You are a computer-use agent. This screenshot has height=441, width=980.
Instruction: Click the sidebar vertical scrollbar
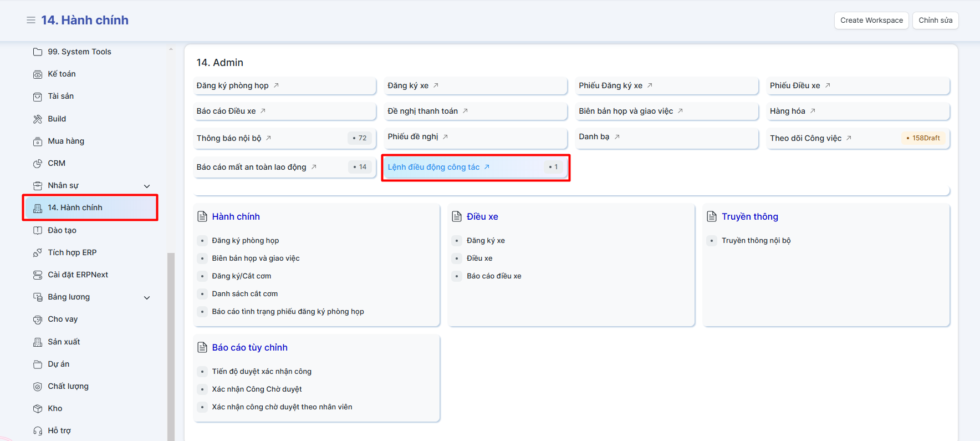point(171,344)
